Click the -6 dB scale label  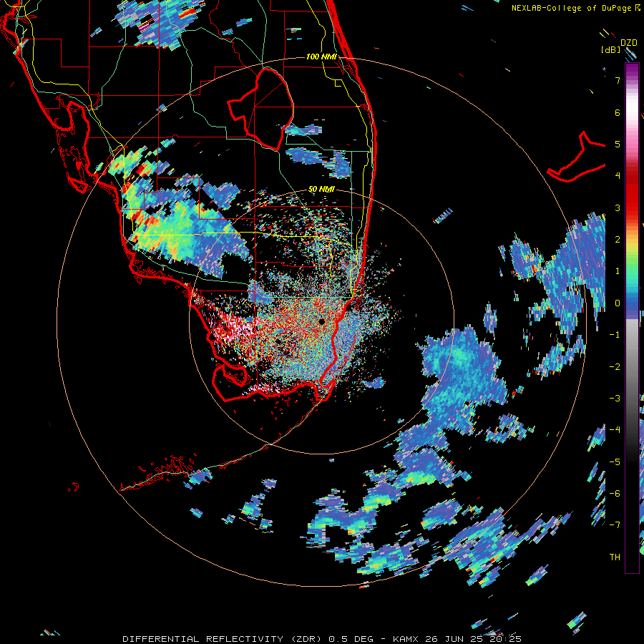tap(615, 494)
